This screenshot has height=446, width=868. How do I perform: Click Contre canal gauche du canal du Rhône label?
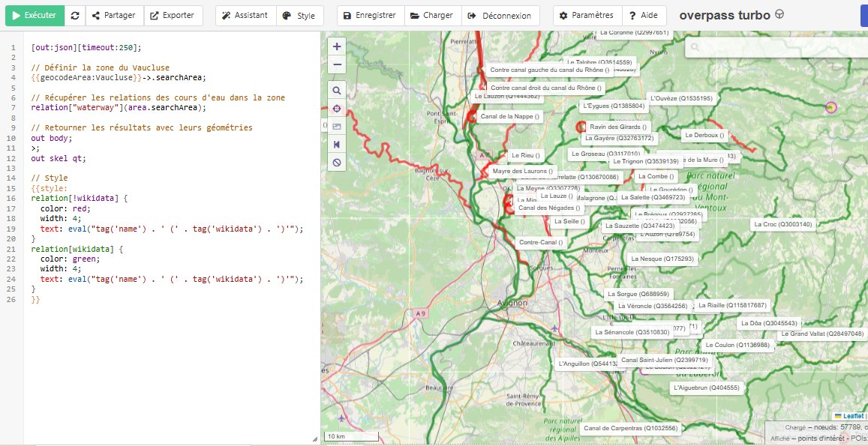(550, 70)
